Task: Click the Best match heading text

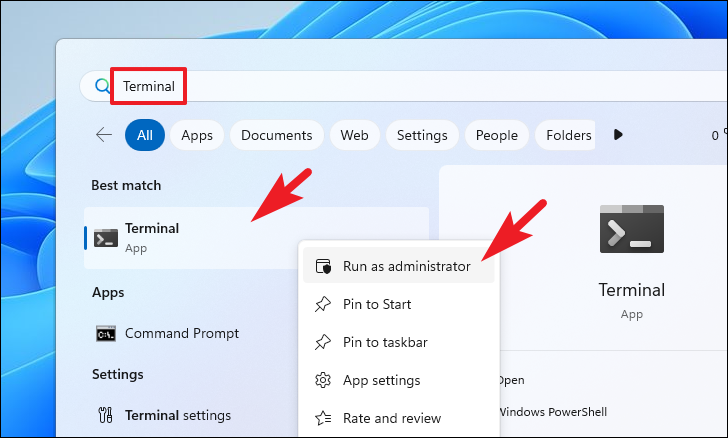Action: 126,185
